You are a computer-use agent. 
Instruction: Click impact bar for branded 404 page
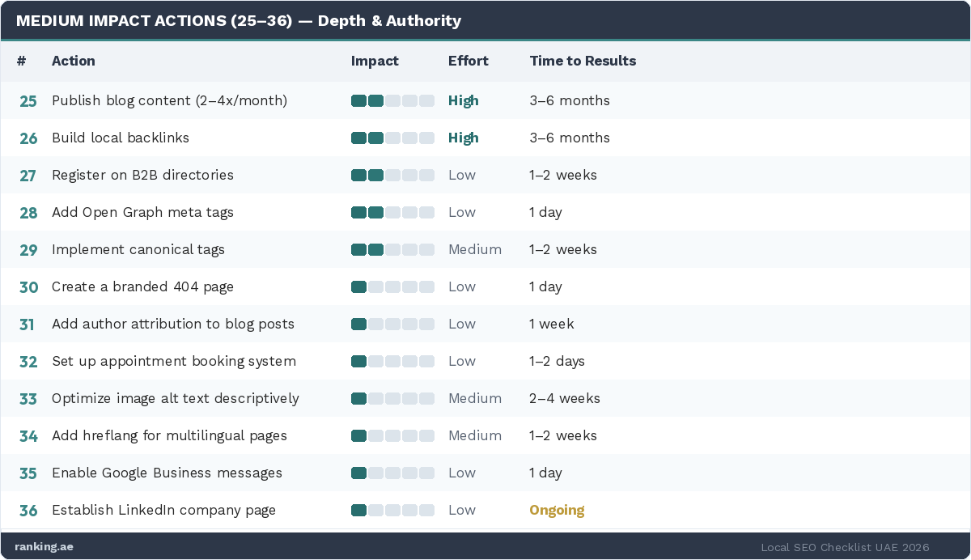[x=392, y=287]
